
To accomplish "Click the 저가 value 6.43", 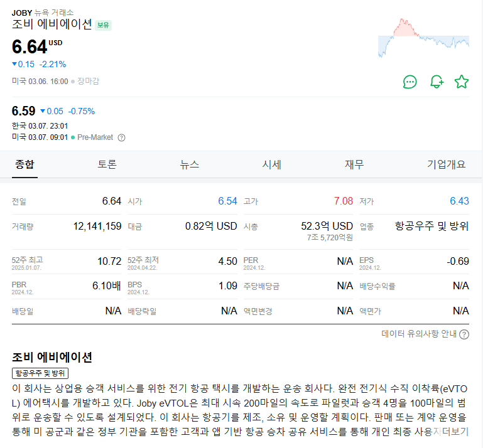I will 459,201.
